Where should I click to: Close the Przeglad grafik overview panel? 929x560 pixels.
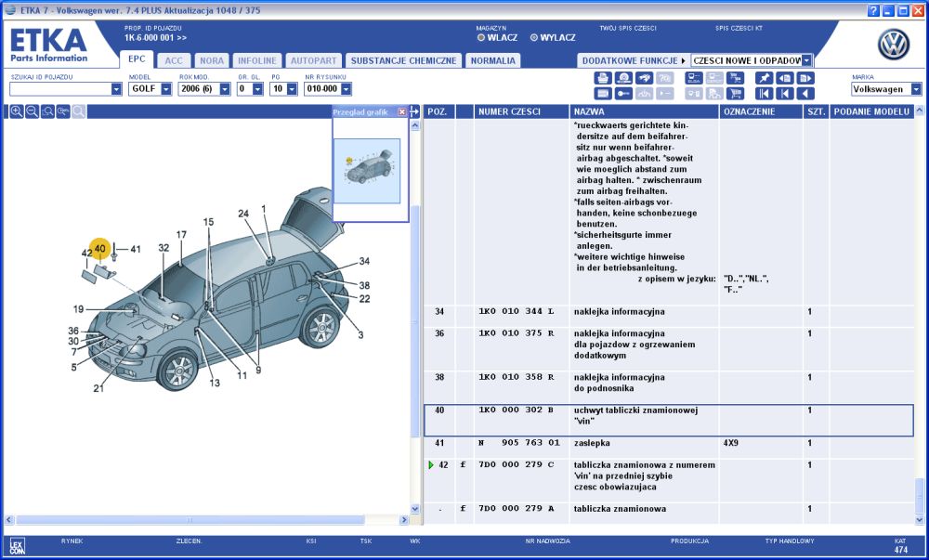pyautogui.click(x=402, y=111)
